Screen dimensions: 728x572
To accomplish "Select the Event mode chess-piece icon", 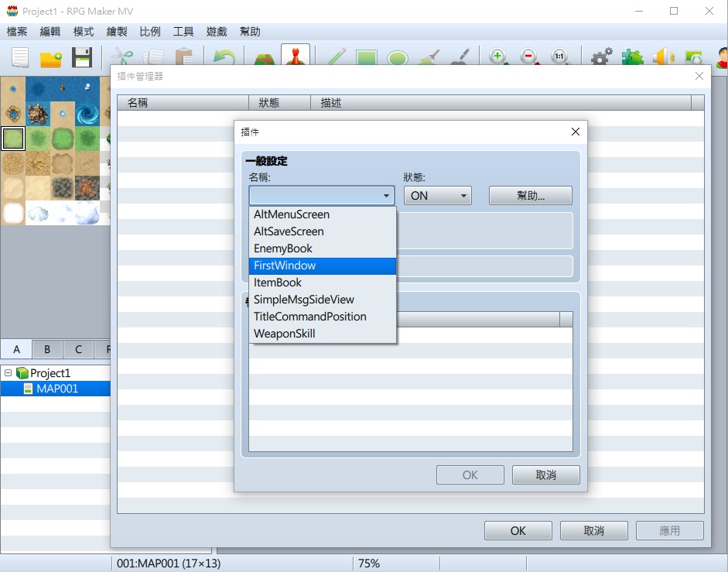I will [x=296, y=56].
